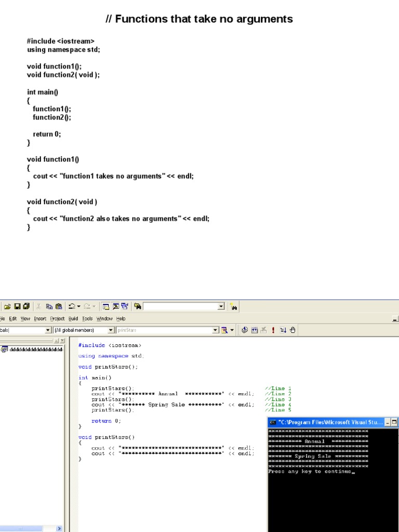
Task: Expand the (All global members) filter dropdown
Action: coord(111,330)
